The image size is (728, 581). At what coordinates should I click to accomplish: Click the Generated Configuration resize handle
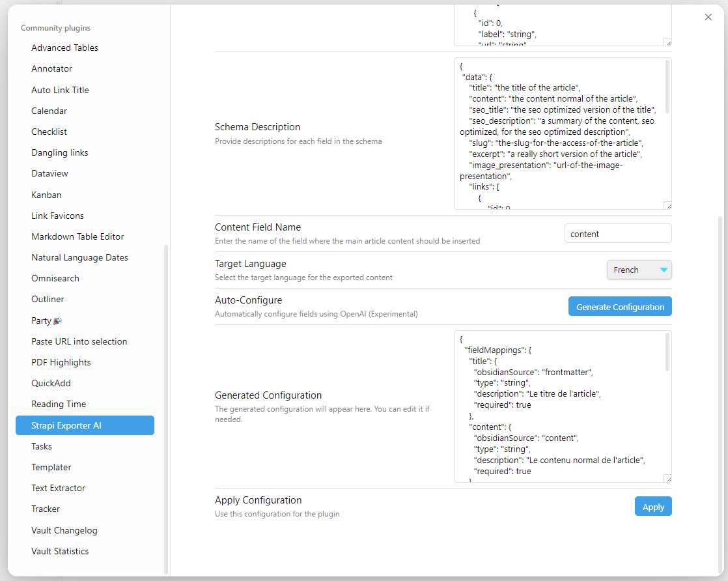[x=667, y=478]
